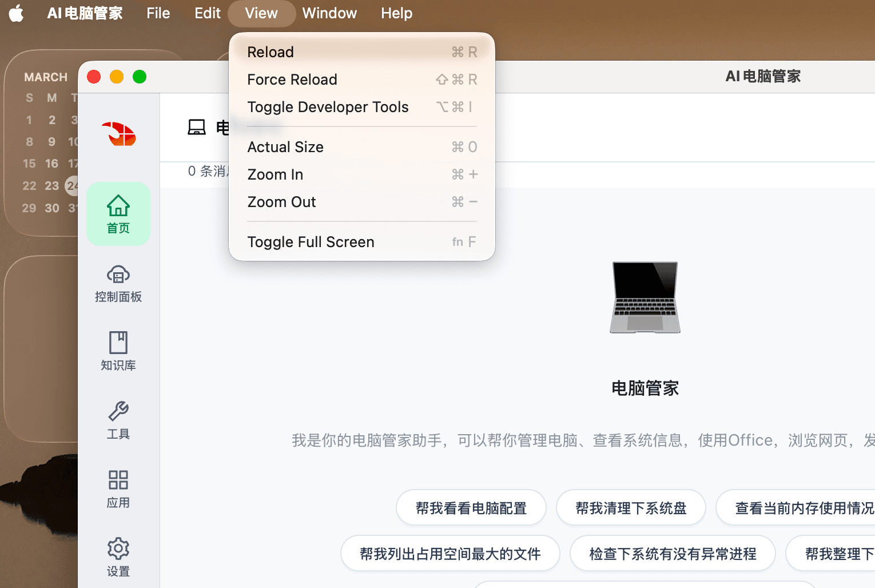Select the 工具 wrench tools icon
875x588 pixels.
(x=118, y=419)
